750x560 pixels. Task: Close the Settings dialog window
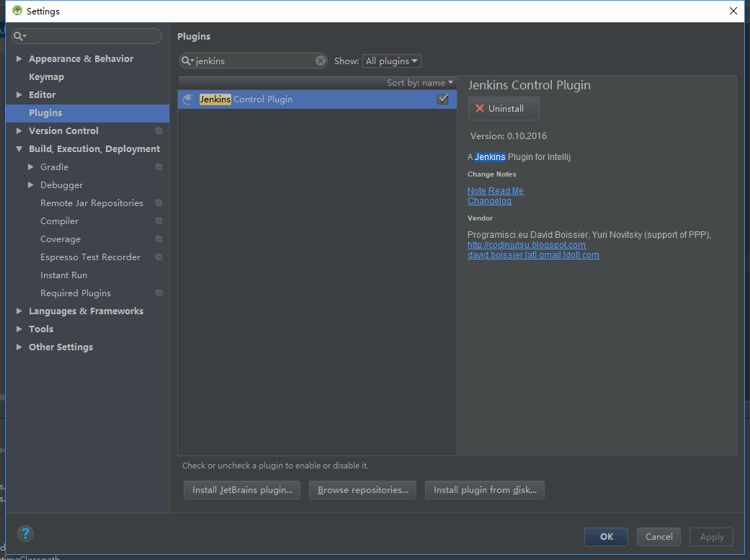[x=733, y=11]
